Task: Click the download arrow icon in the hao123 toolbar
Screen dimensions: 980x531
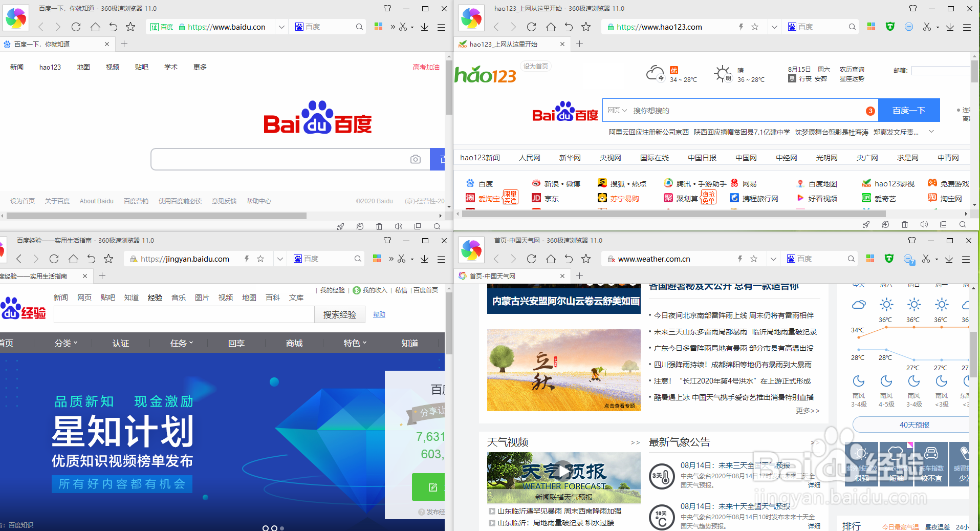Action: pos(950,27)
